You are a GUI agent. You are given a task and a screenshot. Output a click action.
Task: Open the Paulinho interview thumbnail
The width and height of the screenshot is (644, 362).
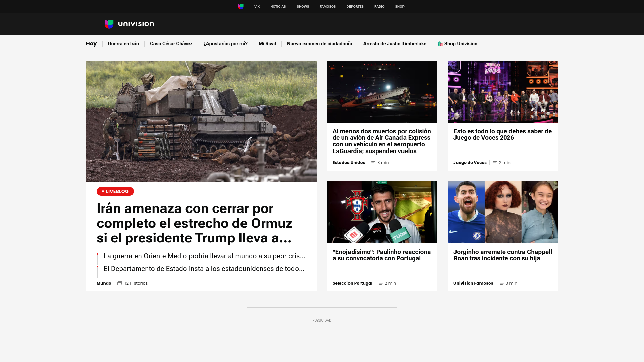[x=382, y=212]
